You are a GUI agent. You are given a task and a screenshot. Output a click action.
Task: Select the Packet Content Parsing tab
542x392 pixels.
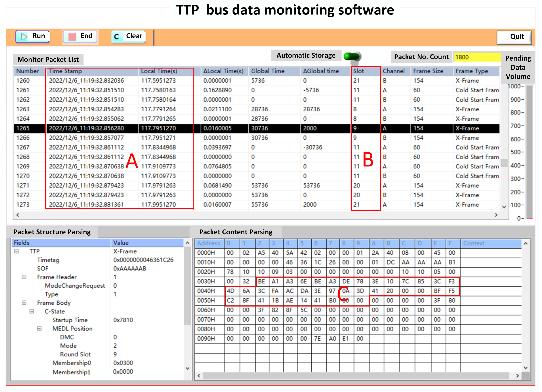pos(236,232)
